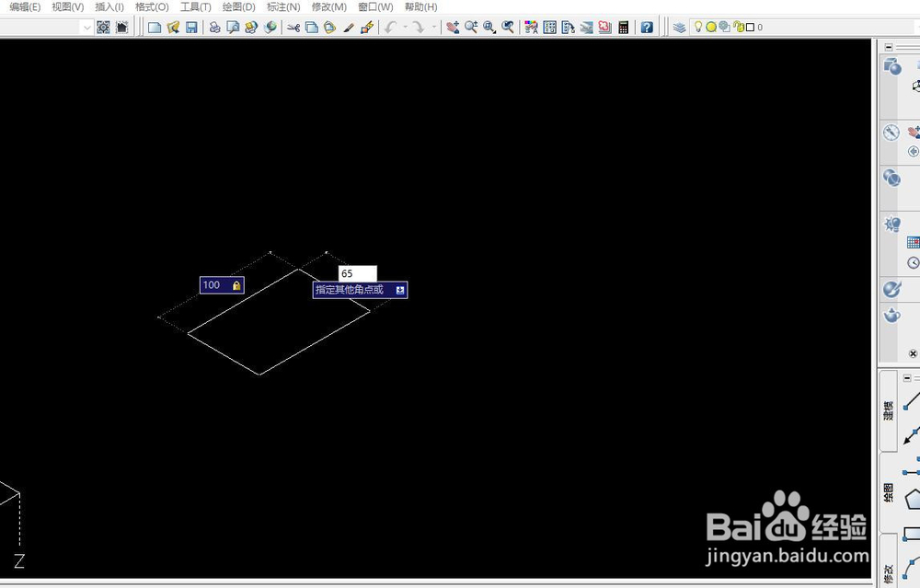
Task: Click the Markup Set Manager icon
Action: (605, 27)
